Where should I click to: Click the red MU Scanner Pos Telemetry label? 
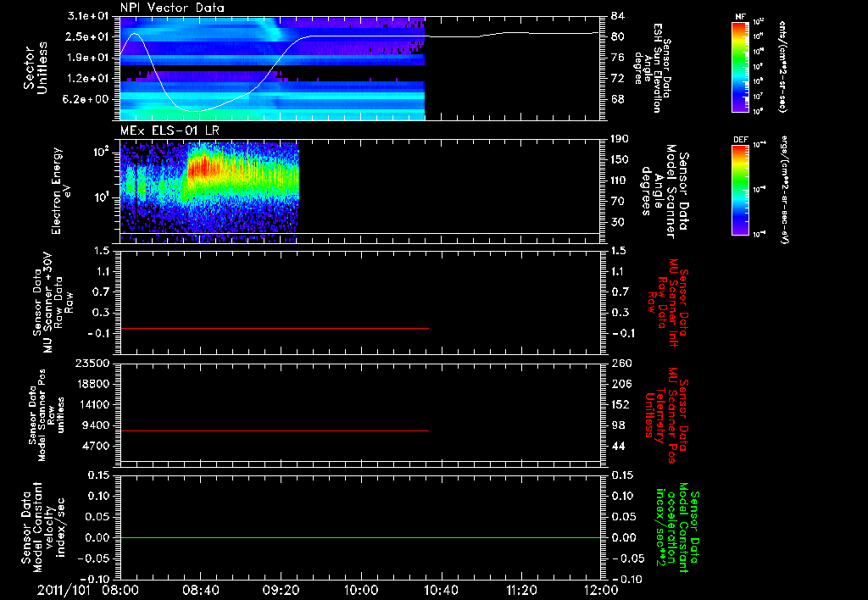pos(666,415)
